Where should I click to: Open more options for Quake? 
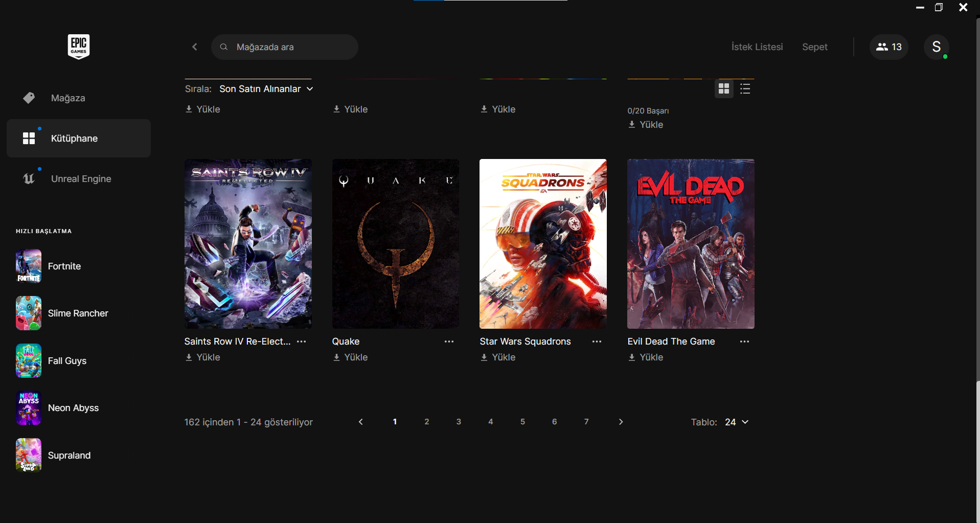pos(449,342)
